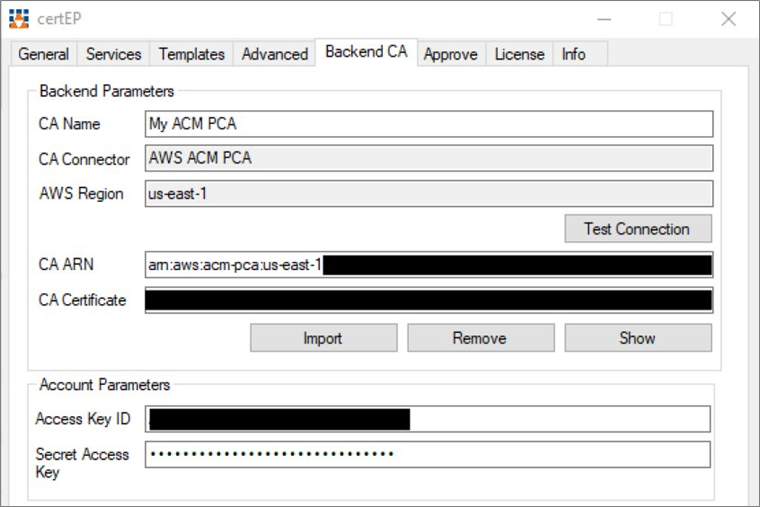Screen dimensions: 760x507
Task: Minimize the certEP window
Action: [604, 19]
